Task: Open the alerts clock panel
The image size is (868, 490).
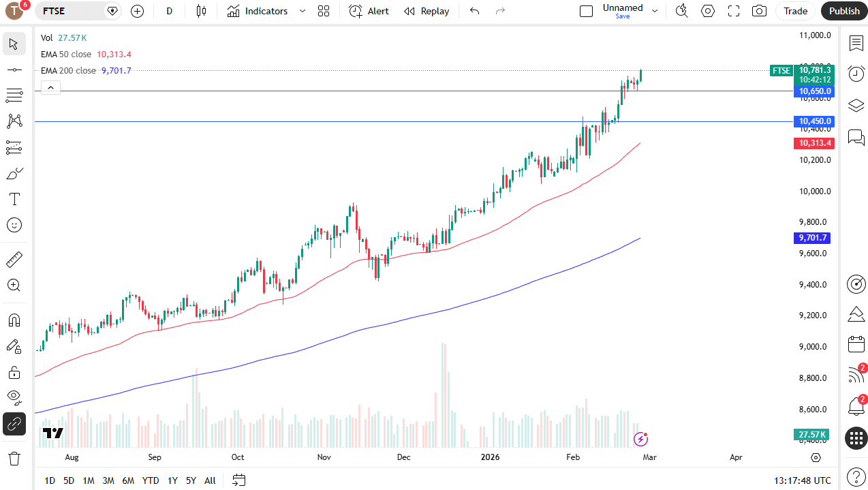Action: click(856, 74)
